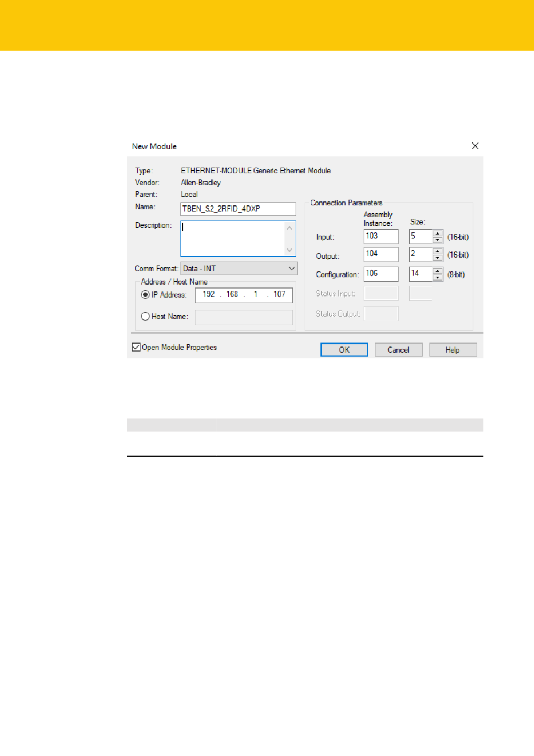This screenshot has width=534, height=756.
Task: Open the Comm Format dropdown
Action: coord(239,268)
